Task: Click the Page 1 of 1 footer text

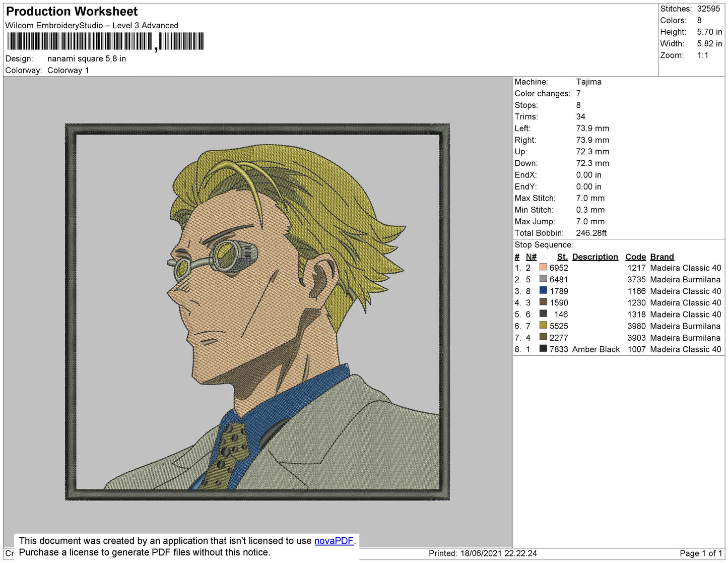Action: pos(701,553)
